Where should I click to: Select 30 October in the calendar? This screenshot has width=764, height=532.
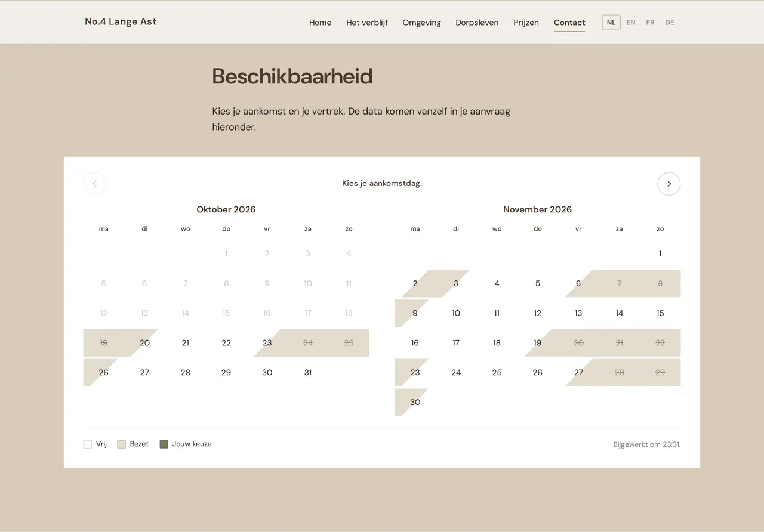267,372
